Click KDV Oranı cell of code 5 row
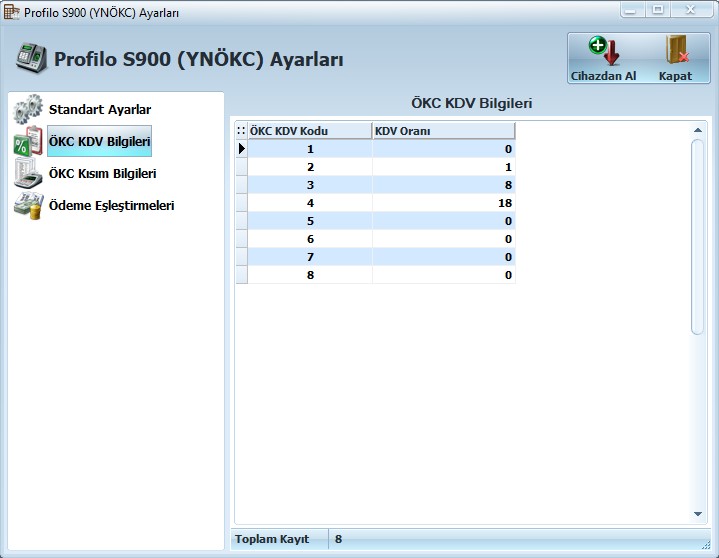 pyautogui.click(x=444, y=221)
